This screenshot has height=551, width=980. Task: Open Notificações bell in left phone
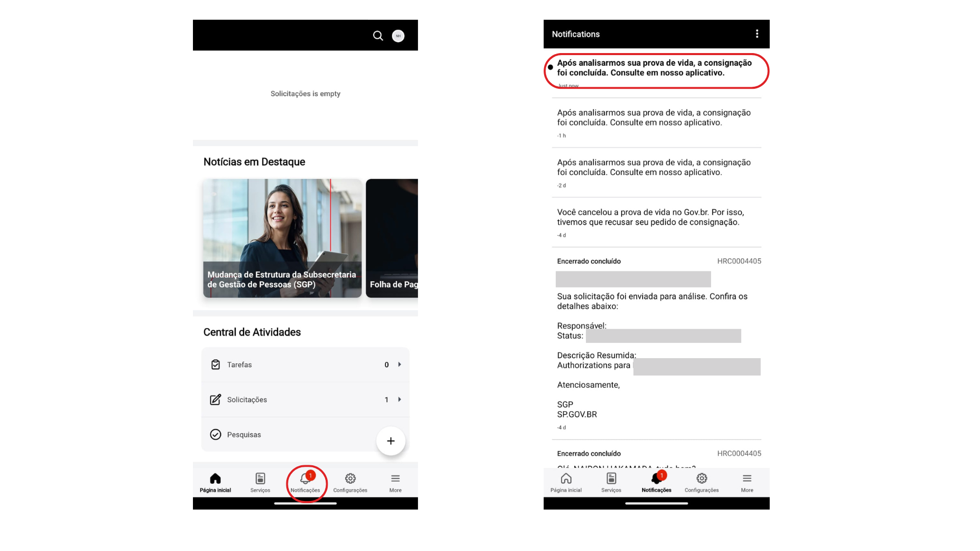[x=305, y=482]
